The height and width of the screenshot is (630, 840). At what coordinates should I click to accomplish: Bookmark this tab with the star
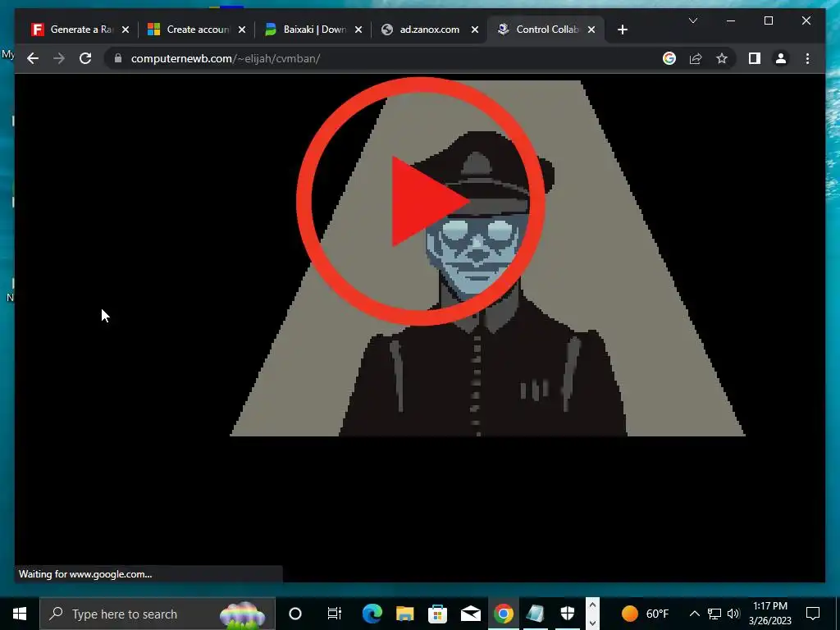(722, 58)
